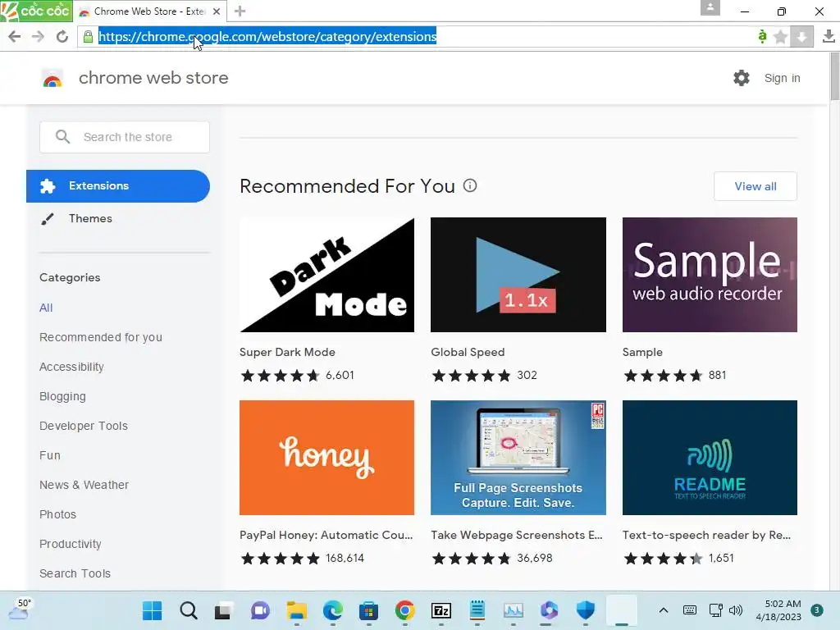Open the purple chat app on taskbar

click(x=260, y=610)
